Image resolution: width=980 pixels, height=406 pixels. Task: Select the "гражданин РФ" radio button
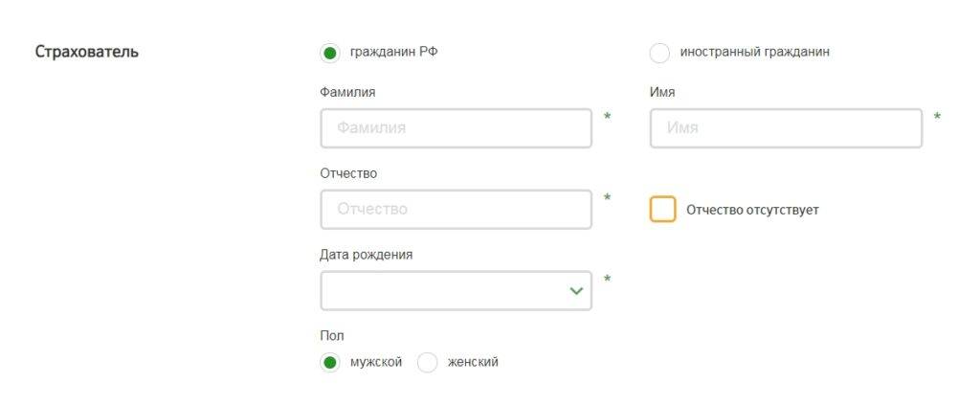[x=330, y=53]
